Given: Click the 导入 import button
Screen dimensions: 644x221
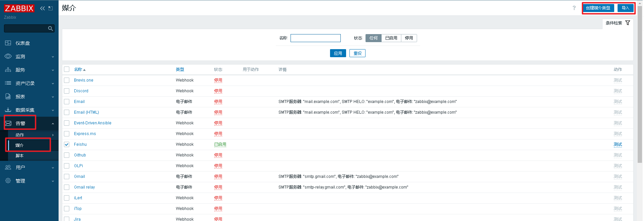Looking at the screenshot, I should tap(625, 8).
